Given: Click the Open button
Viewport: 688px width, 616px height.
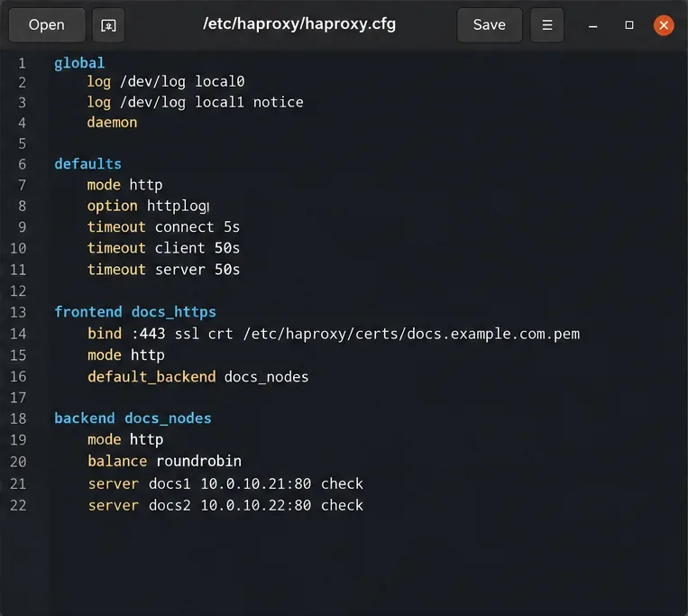Looking at the screenshot, I should coord(47,25).
